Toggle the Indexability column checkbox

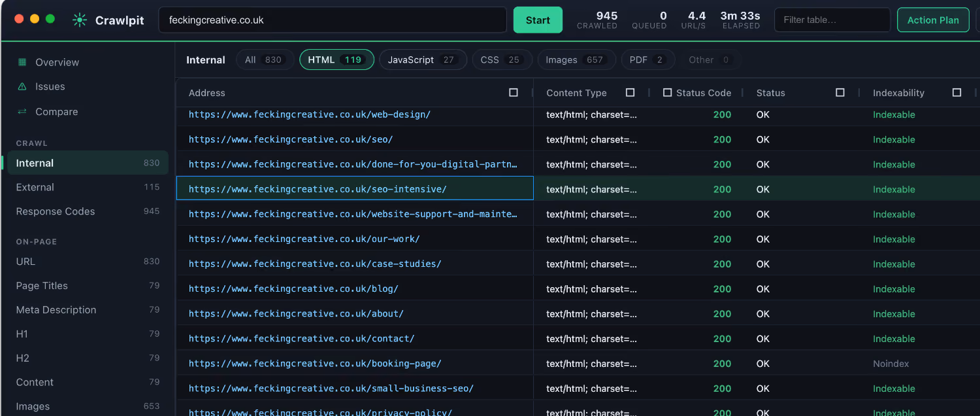[956, 93]
